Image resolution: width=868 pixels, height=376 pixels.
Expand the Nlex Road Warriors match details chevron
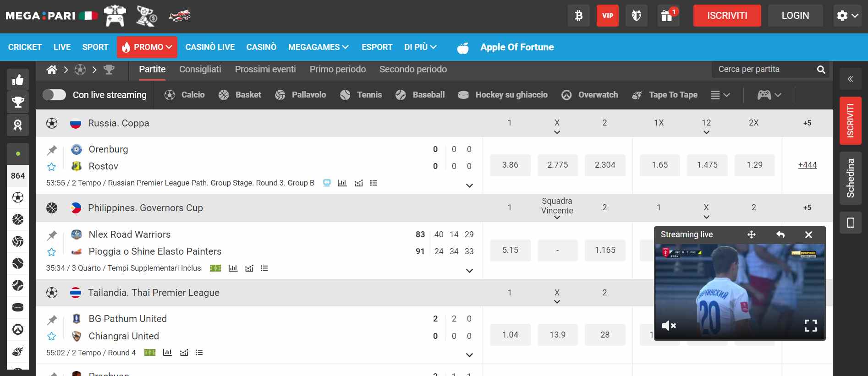point(469,271)
